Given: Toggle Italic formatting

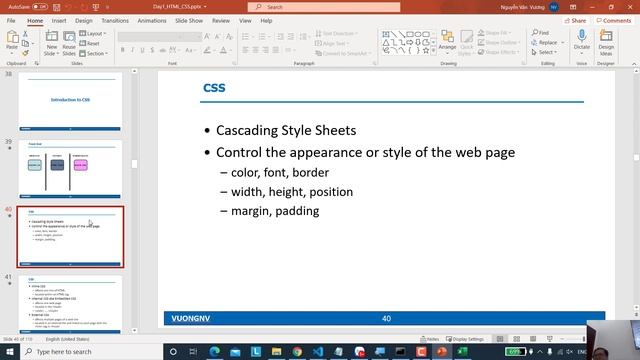Looking at the screenshot, I should [x=132, y=50].
